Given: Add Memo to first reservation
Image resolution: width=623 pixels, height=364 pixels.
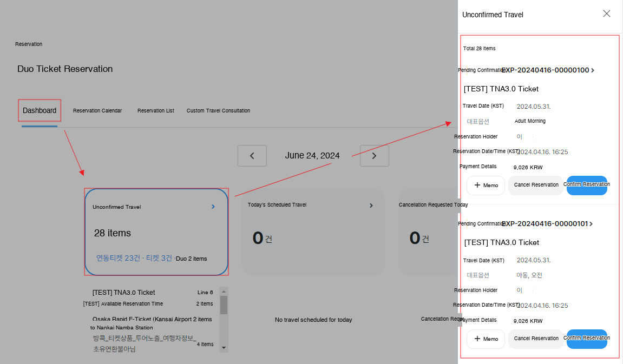Looking at the screenshot, I should click(x=486, y=186).
